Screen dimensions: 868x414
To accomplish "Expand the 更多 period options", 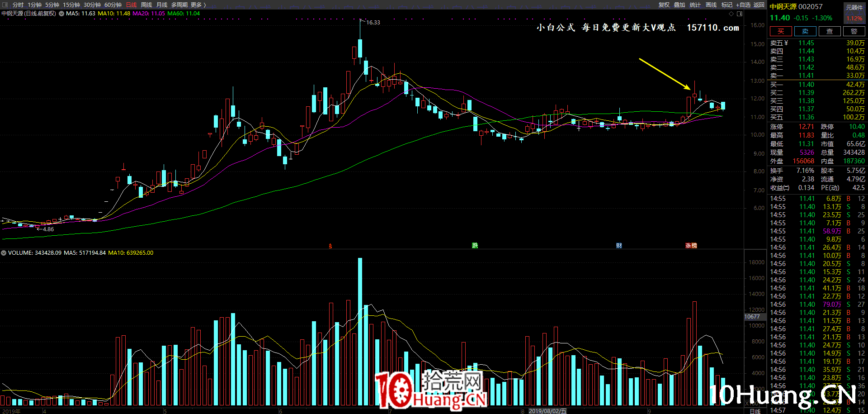I will pos(198,5).
